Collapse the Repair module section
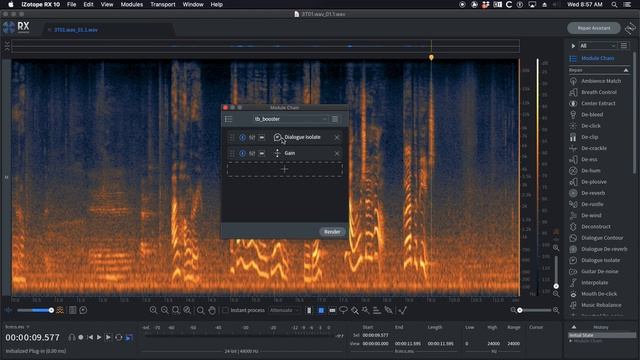 [x=626, y=71]
